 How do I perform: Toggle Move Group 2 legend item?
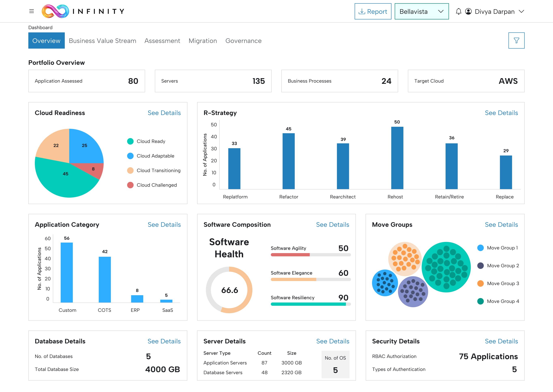[x=503, y=266]
